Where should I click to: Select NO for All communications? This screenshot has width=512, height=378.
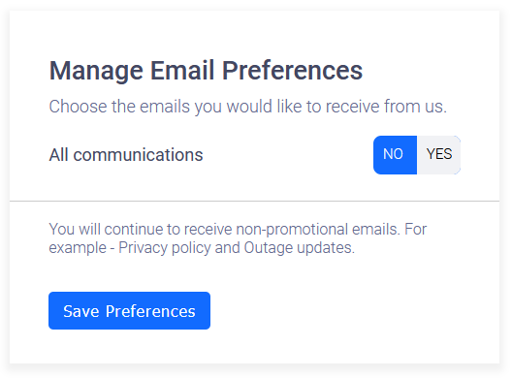pos(395,155)
